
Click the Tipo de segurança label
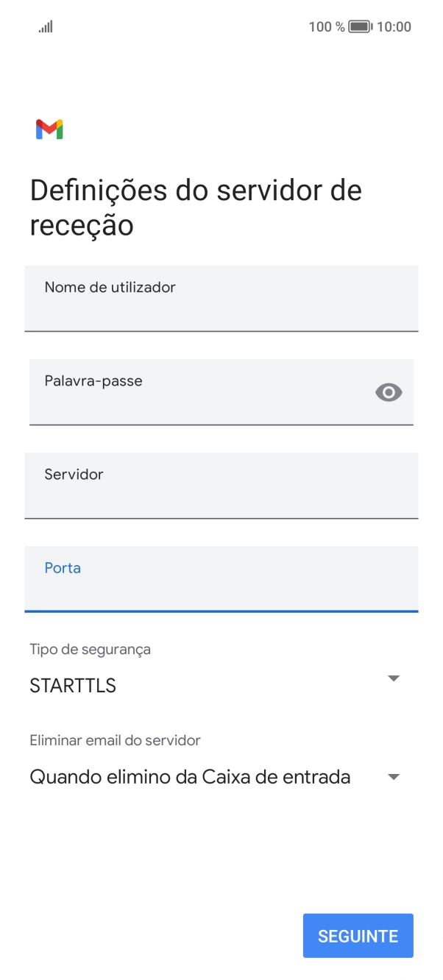89,649
